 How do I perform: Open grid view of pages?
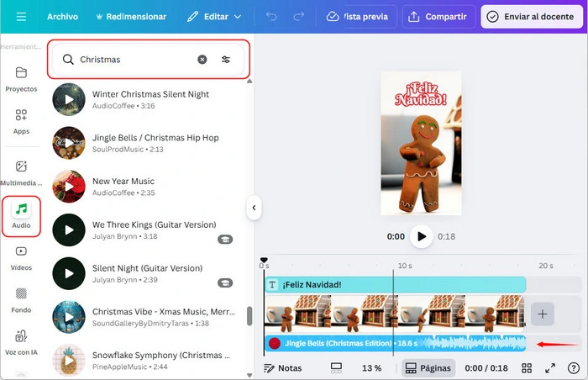tap(527, 368)
